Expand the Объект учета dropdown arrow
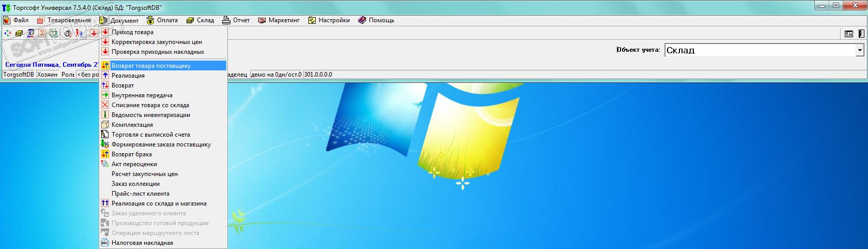The height and width of the screenshot is (249, 868). (x=860, y=50)
